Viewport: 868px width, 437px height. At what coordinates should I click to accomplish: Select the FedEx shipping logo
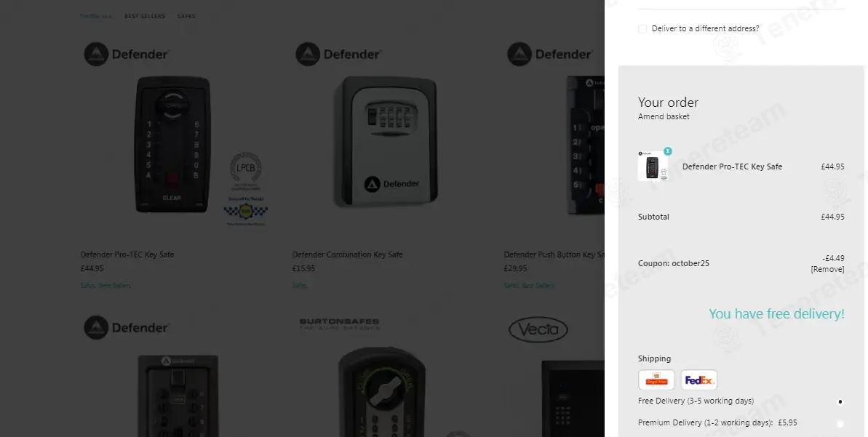699,380
